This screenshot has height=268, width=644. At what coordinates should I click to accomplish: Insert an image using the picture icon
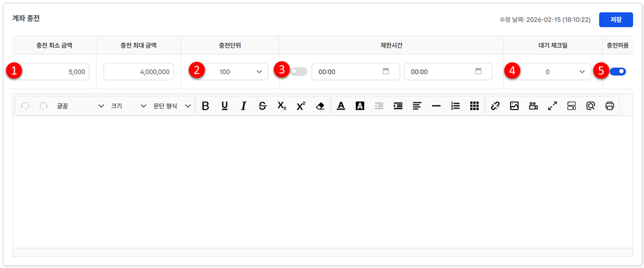[514, 106]
